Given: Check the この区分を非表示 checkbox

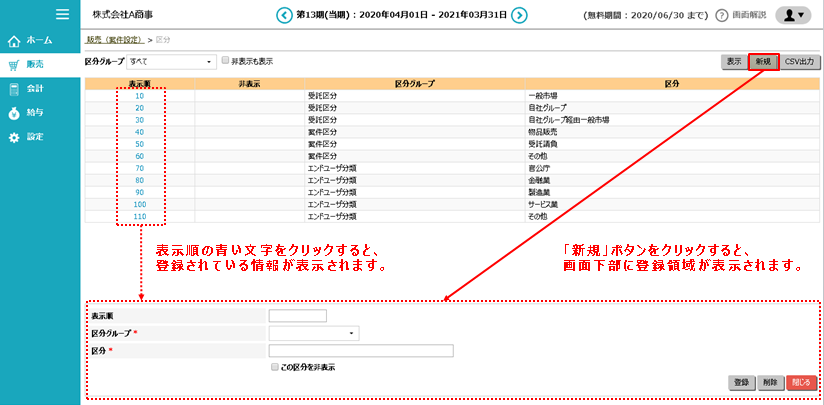Looking at the screenshot, I should (274, 368).
